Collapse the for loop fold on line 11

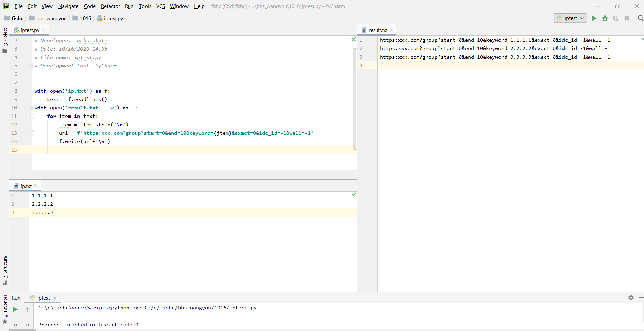click(x=32, y=116)
